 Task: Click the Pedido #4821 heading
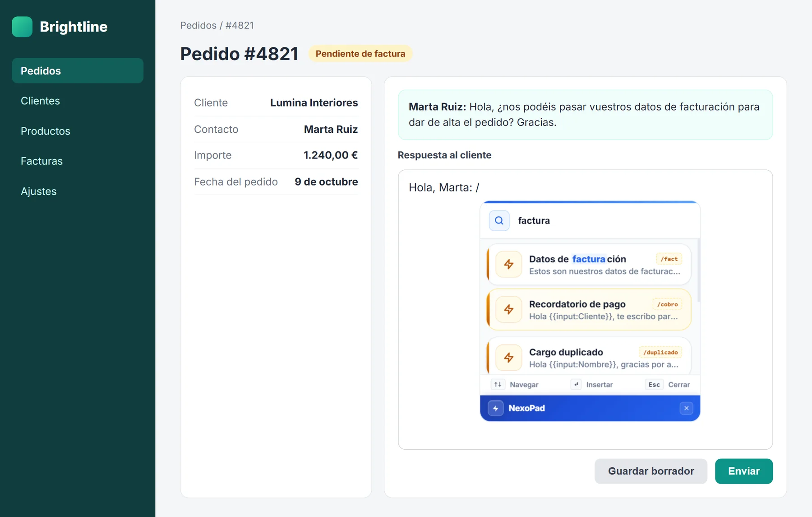pyautogui.click(x=239, y=54)
